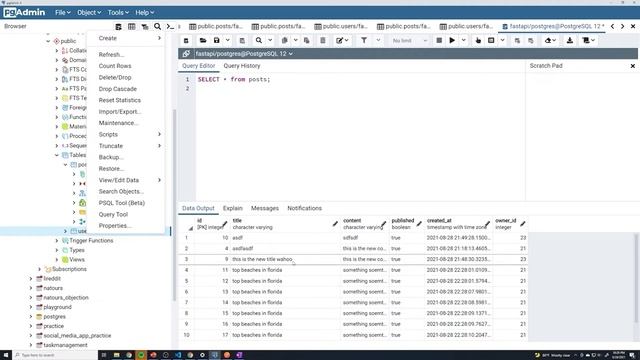Open the Find options dropdown arrow
640x360 pixels.
point(270,40)
